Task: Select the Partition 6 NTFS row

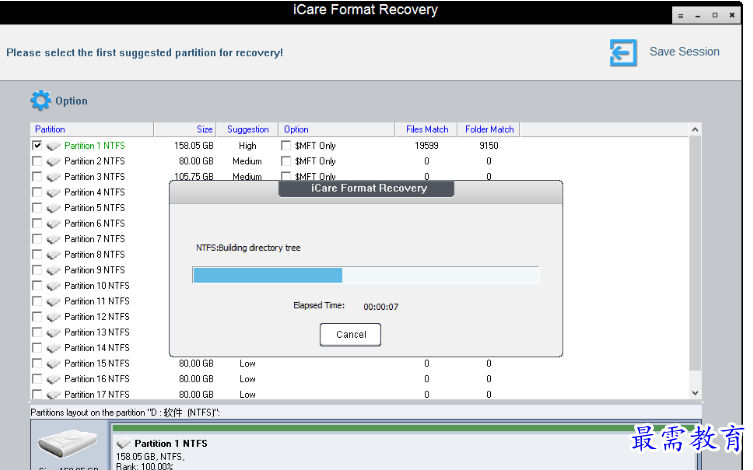Action: (x=95, y=223)
